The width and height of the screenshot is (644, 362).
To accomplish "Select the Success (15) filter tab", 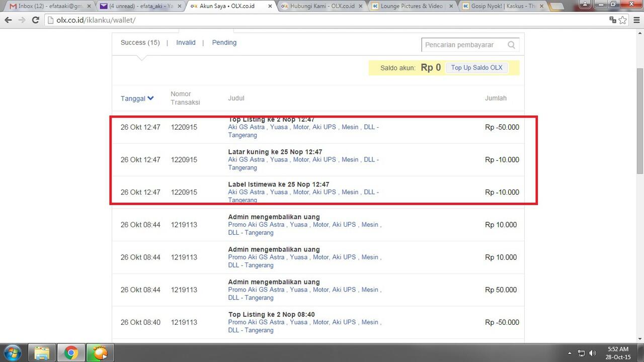I will [x=140, y=43].
